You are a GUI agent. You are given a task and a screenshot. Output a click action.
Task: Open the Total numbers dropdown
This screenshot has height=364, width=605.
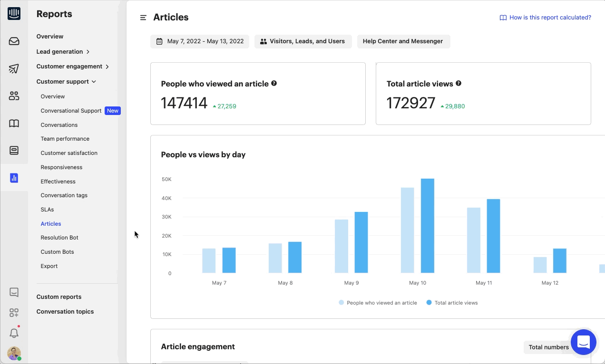[549, 347]
